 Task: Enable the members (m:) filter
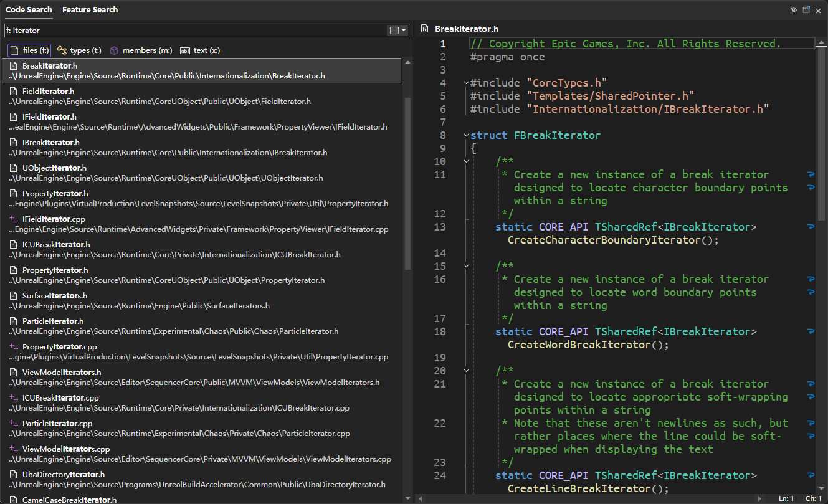tap(141, 50)
